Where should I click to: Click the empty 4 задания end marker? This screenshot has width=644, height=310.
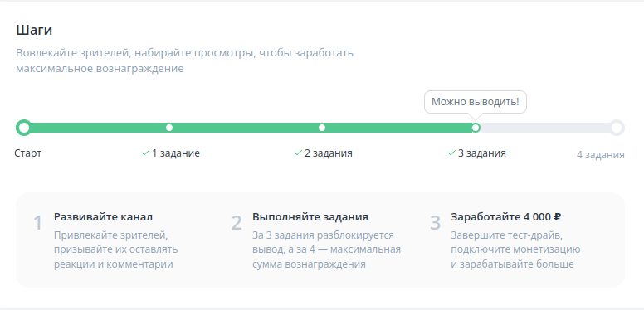617,128
